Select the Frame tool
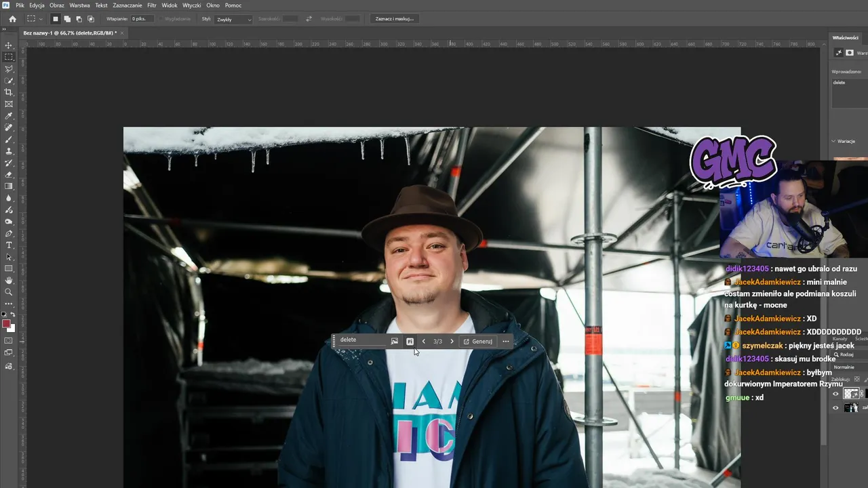The width and height of the screenshot is (868, 488). pos(9,104)
